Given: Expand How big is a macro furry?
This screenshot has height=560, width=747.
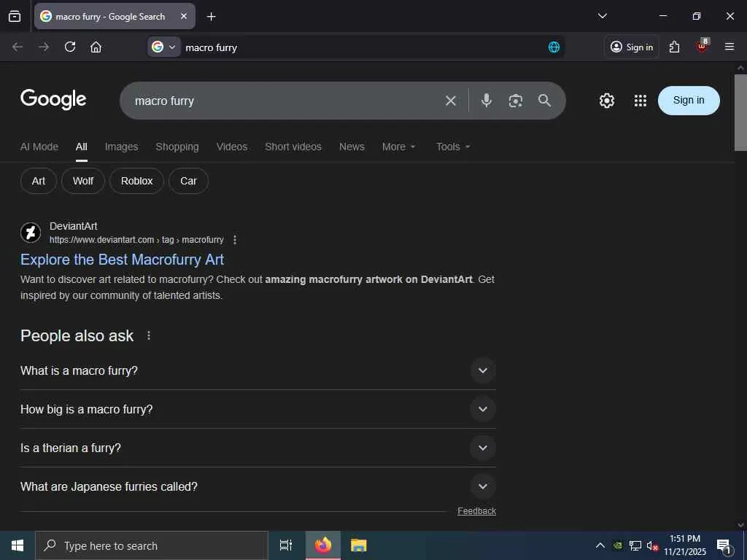Looking at the screenshot, I should point(258,409).
